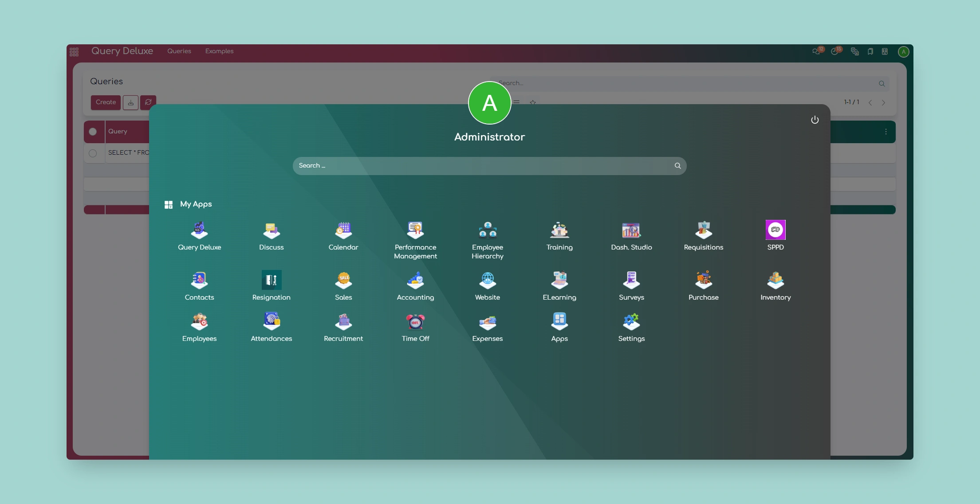Open the Examples menu item

(219, 51)
